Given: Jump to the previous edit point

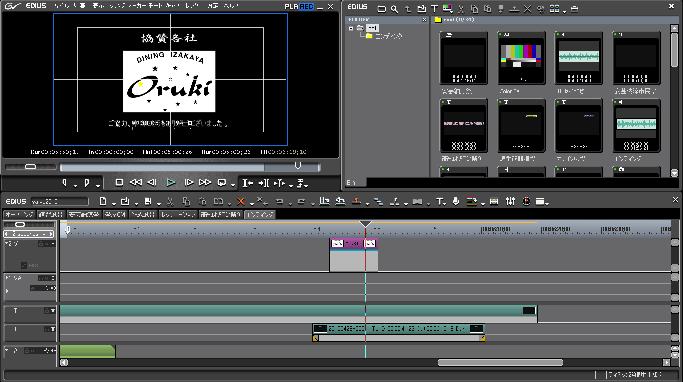Looking at the screenshot, I should point(247,183).
